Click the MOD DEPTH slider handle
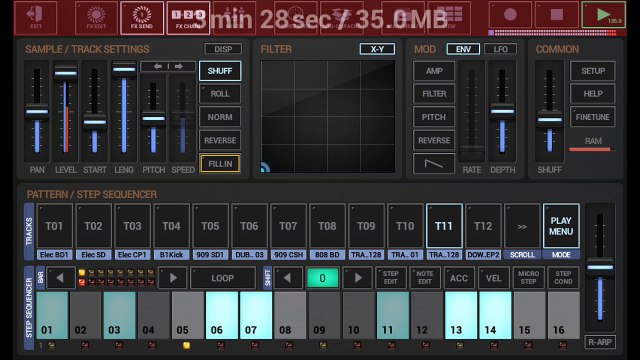 (502, 111)
